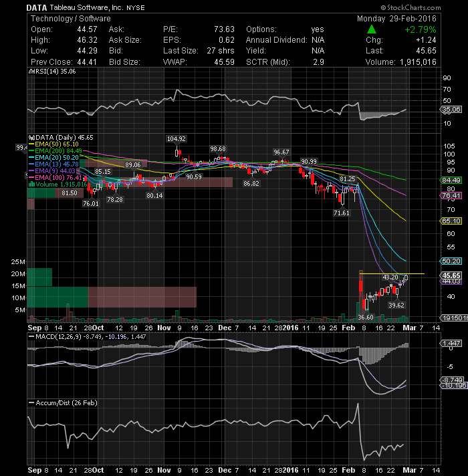Screen dimensions: 468x476
Task: Click the Nov label on the volume date axis
Action: pyautogui.click(x=164, y=328)
